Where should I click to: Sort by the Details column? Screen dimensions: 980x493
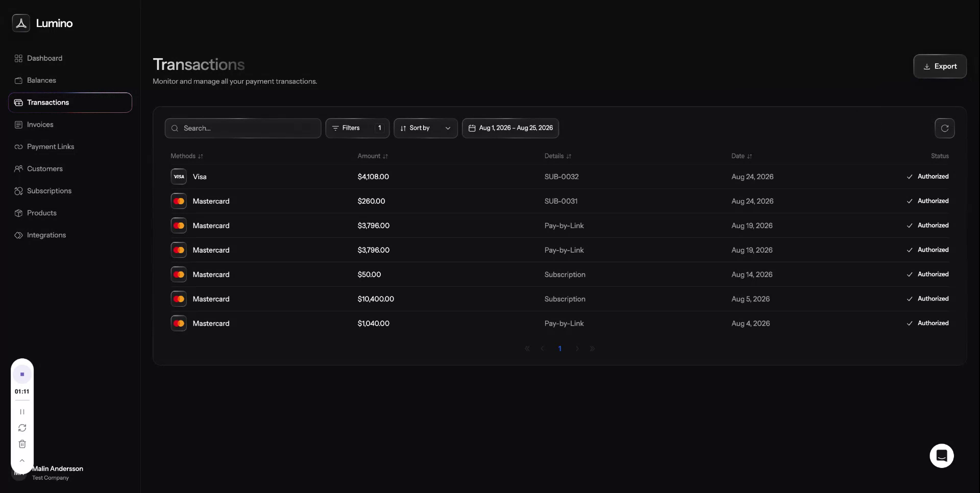(x=558, y=156)
